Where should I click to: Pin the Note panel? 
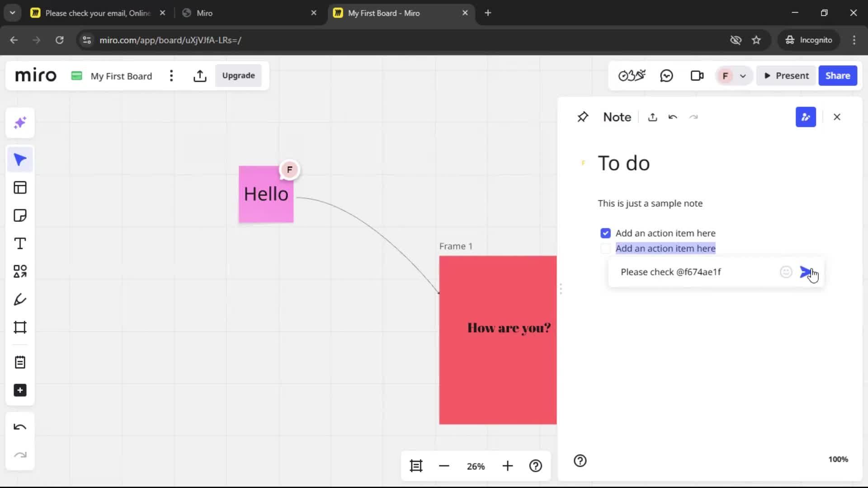tap(583, 117)
